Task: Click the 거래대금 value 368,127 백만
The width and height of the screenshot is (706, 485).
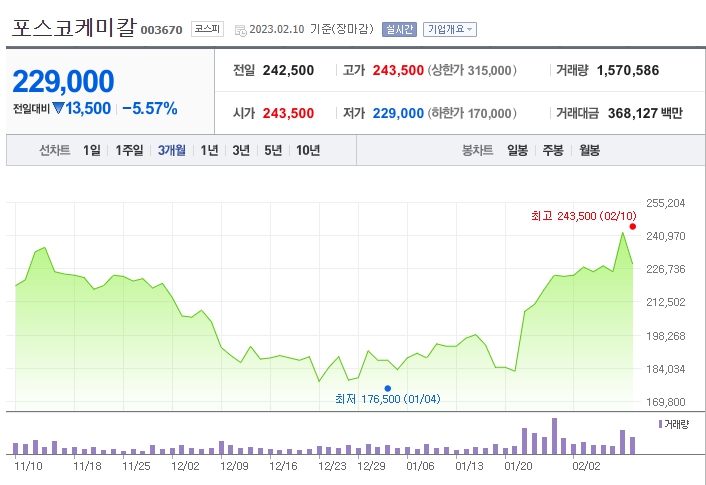Action: [x=645, y=113]
